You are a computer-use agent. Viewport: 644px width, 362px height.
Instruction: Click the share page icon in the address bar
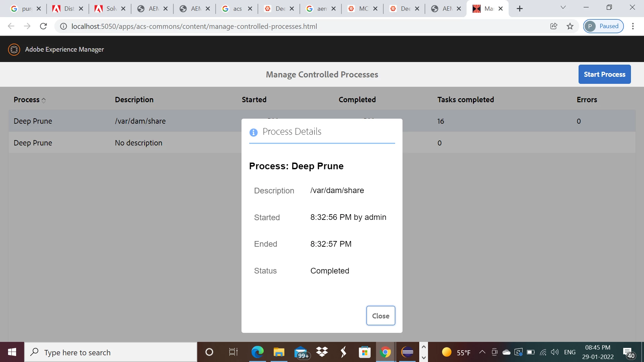pyautogui.click(x=554, y=26)
